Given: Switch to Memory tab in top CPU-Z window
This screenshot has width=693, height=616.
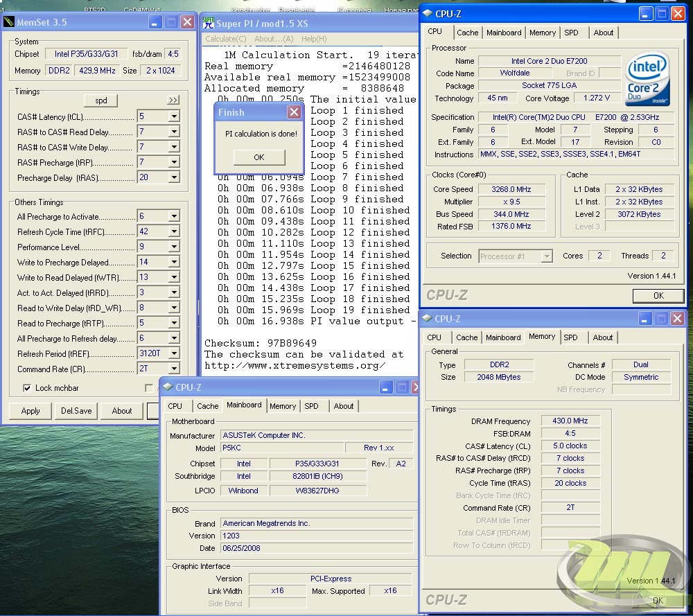Looking at the screenshot, I should pyautogui.click(x=543, y=33).
